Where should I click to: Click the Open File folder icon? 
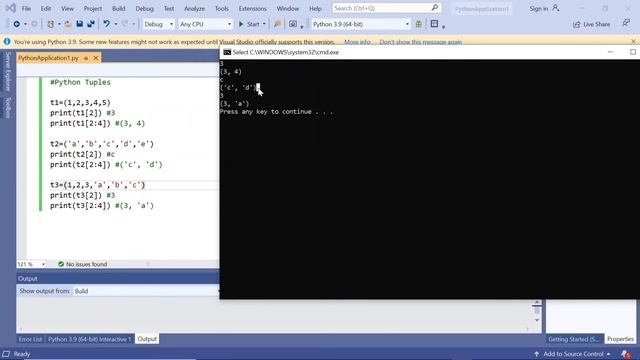click(68, 24)
